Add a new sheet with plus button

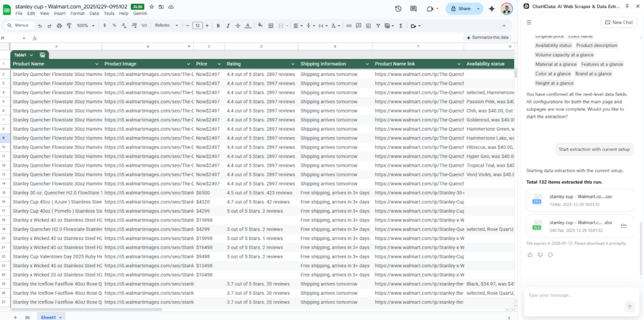point(15,317)
